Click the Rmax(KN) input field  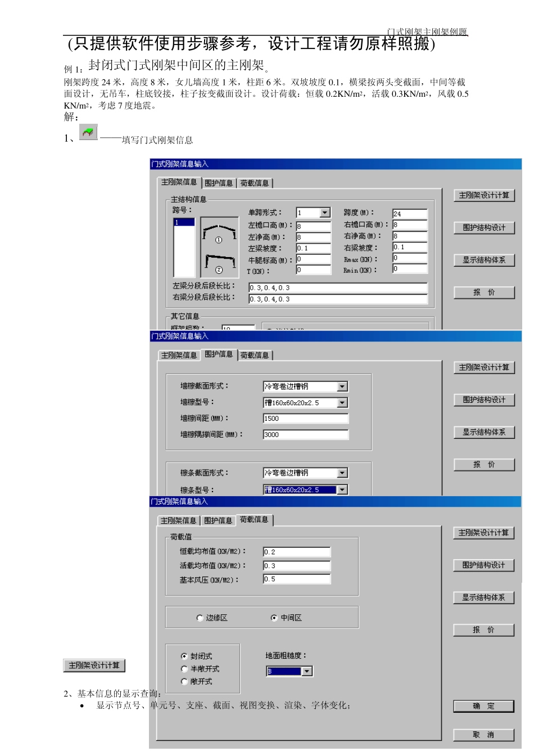[410, 258]
